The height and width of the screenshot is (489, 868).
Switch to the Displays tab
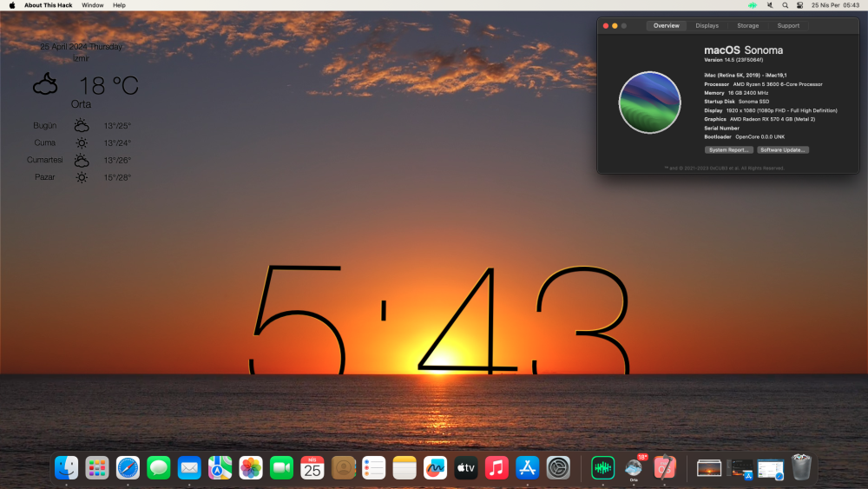tap(707, 25)
